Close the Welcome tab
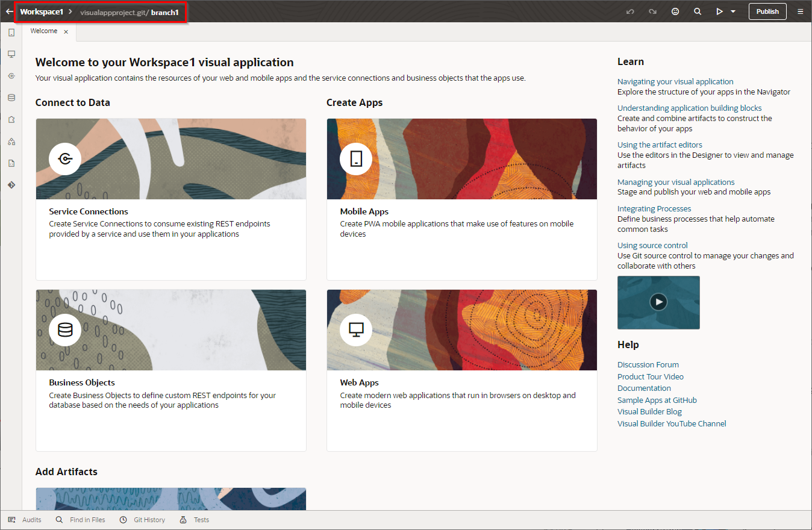This screenshot has height=530, width=812. (x=66, y=32)
